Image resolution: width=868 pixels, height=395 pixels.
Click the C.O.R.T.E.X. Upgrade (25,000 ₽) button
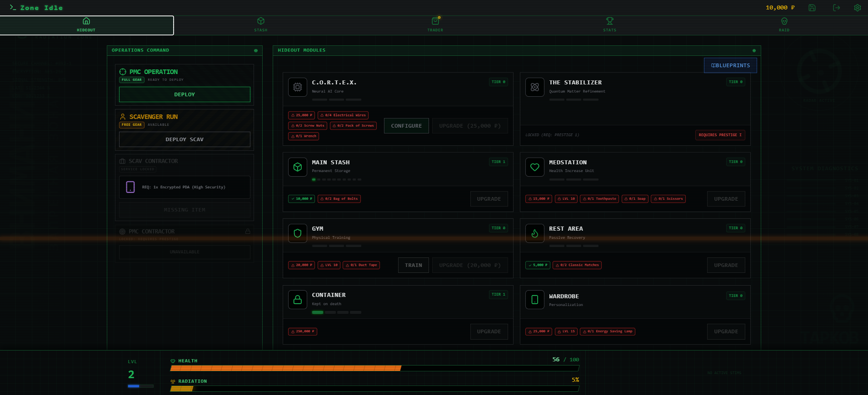(470, 126)
